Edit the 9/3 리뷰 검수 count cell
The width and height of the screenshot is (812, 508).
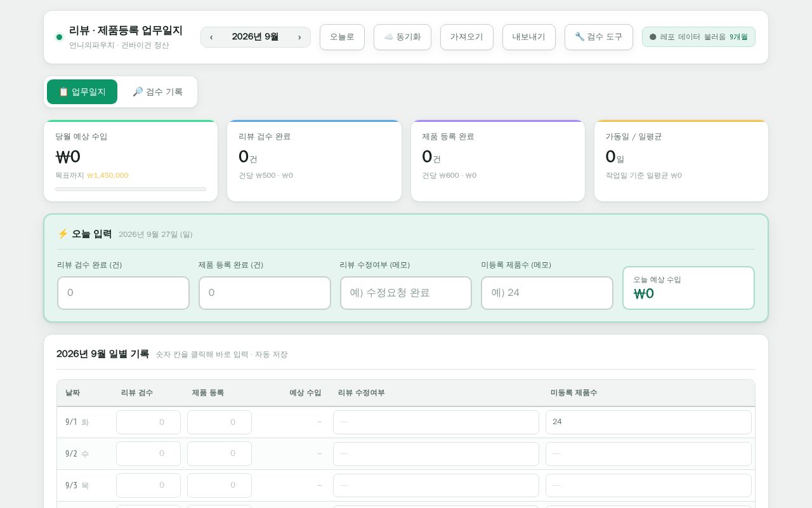[148, 486]
